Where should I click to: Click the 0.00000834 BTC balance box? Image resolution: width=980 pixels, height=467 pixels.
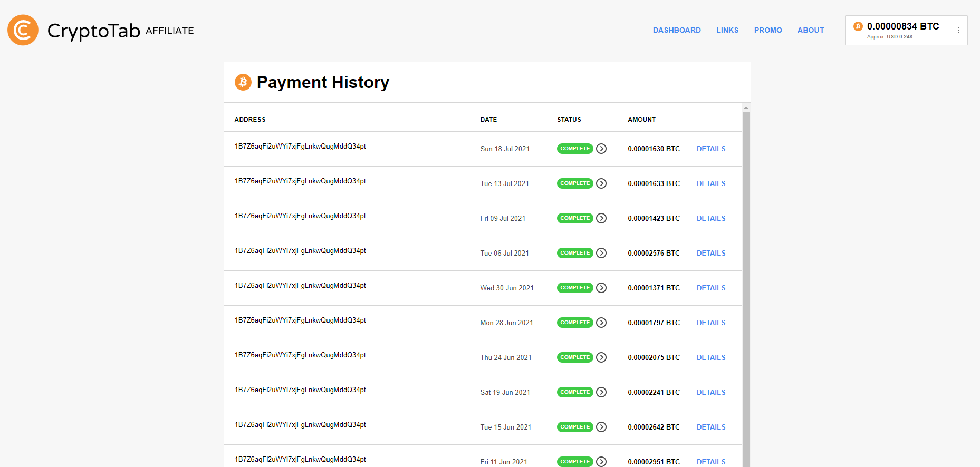point(898,30)
